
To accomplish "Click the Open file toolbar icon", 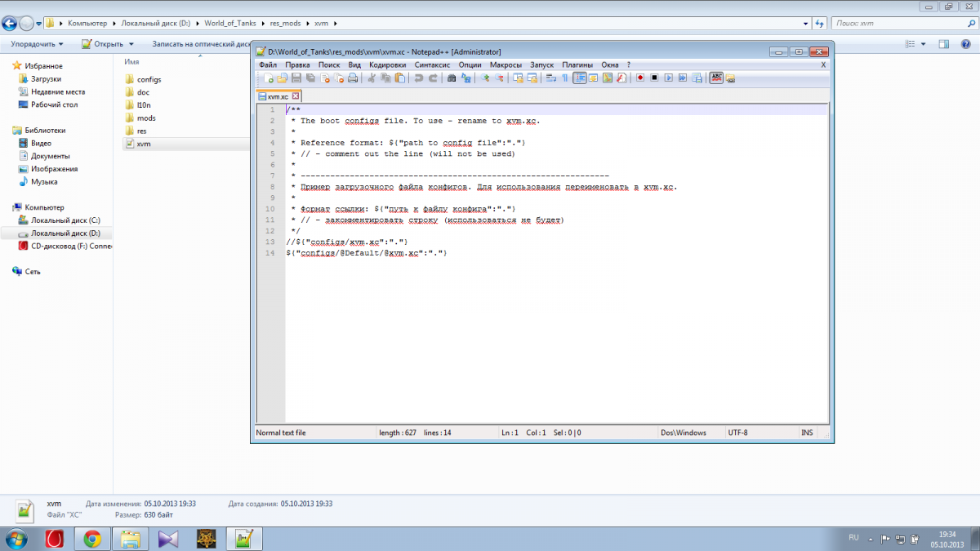I will click(x=283, y=78).
